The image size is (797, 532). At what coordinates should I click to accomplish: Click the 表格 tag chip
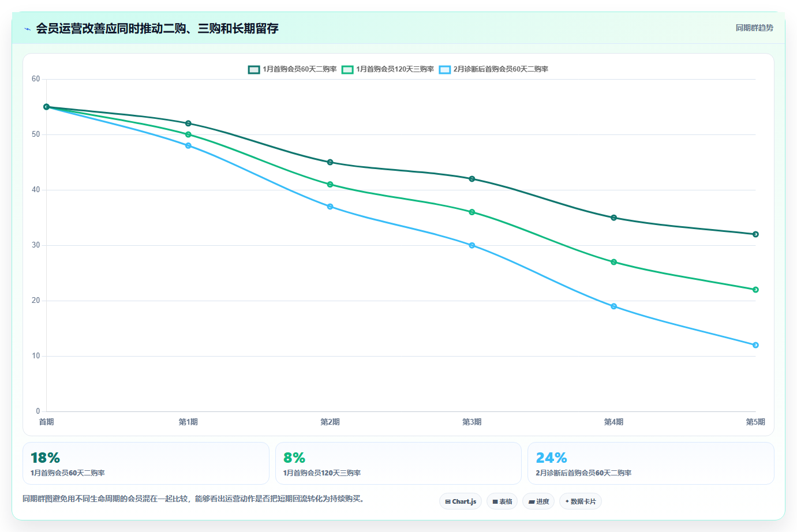point(502,501)
